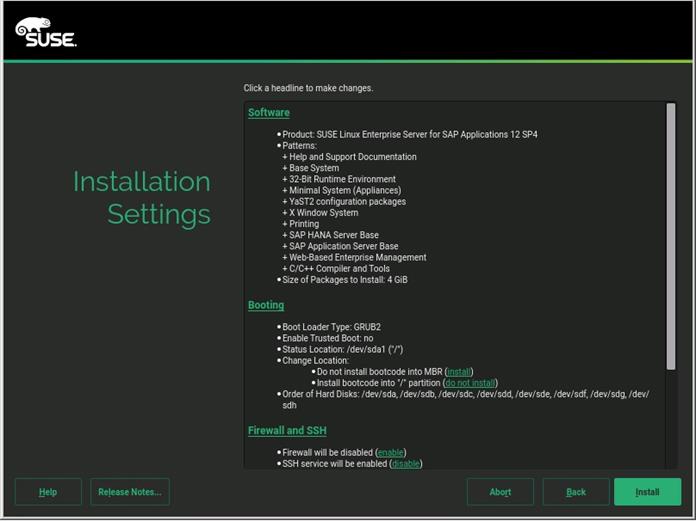696x521 pixels.
Task: Click the 'Size of Packages to Install: 4 GiB' line
Action: point(345,280)
